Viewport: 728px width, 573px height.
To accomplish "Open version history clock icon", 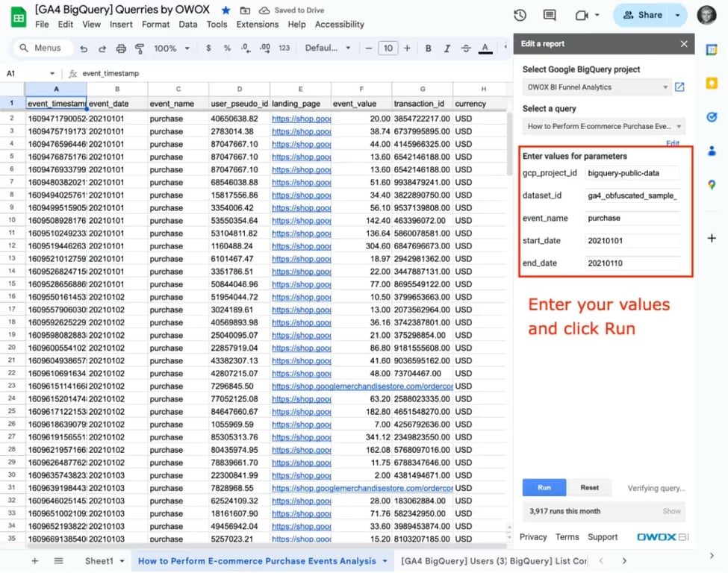I will (x=520, y=16).
